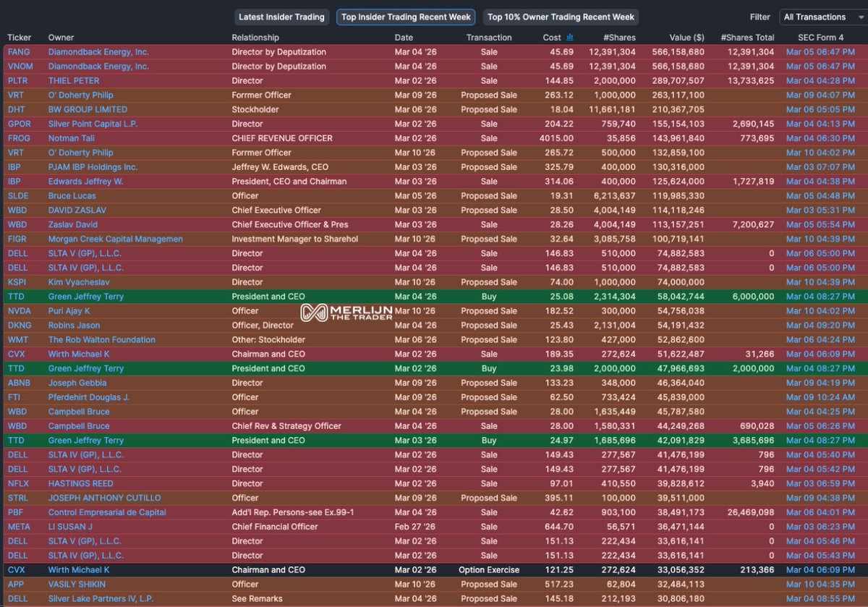
Task: Open the META ticker link
Action: [19, 527]
